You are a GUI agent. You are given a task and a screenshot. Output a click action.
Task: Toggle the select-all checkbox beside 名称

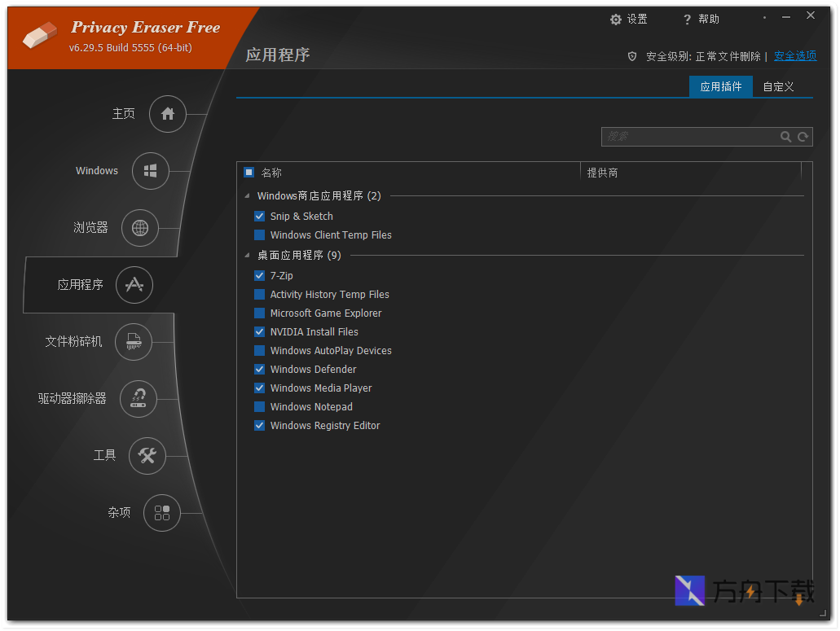248,173
